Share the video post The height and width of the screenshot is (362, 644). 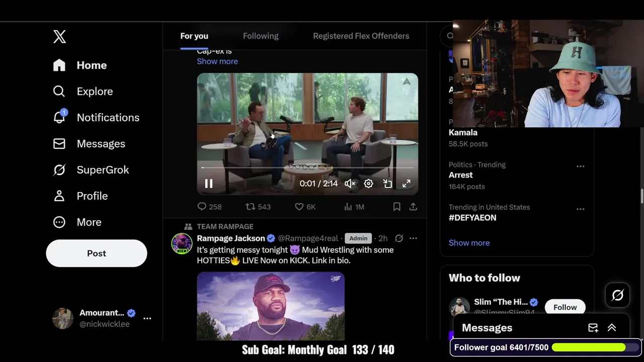[413, 207]
